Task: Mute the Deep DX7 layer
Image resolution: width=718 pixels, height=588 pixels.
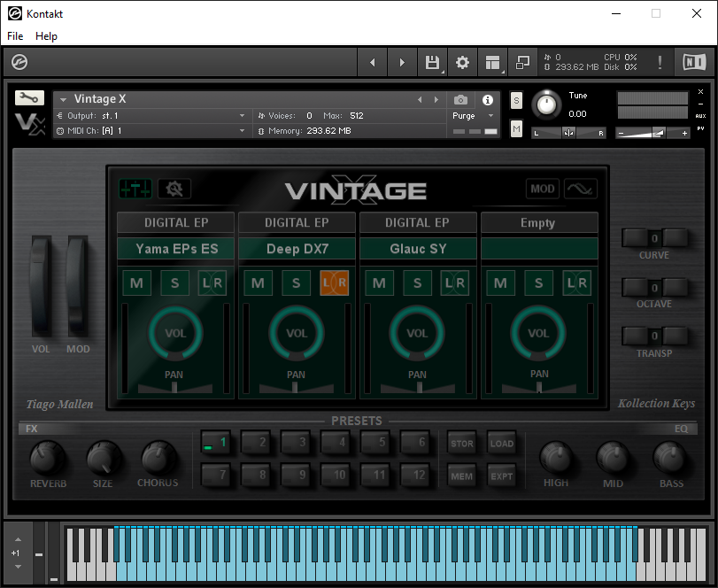Action: (258, 282)
